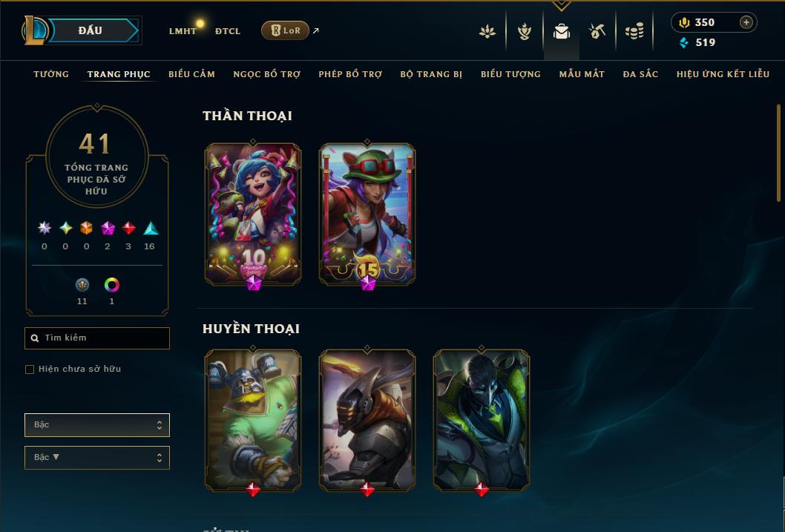
Task: Click the magenta Mythic gem count icon
Action: click(108, 229)
